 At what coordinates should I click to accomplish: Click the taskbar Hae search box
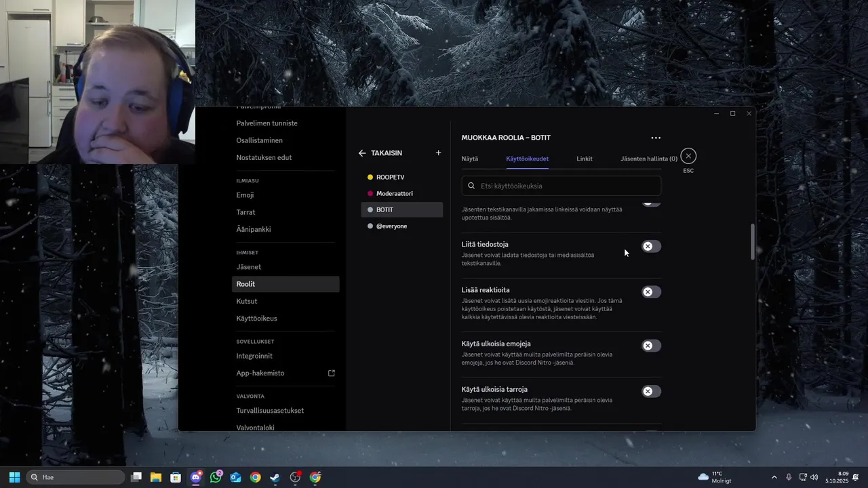pos(75,477)
